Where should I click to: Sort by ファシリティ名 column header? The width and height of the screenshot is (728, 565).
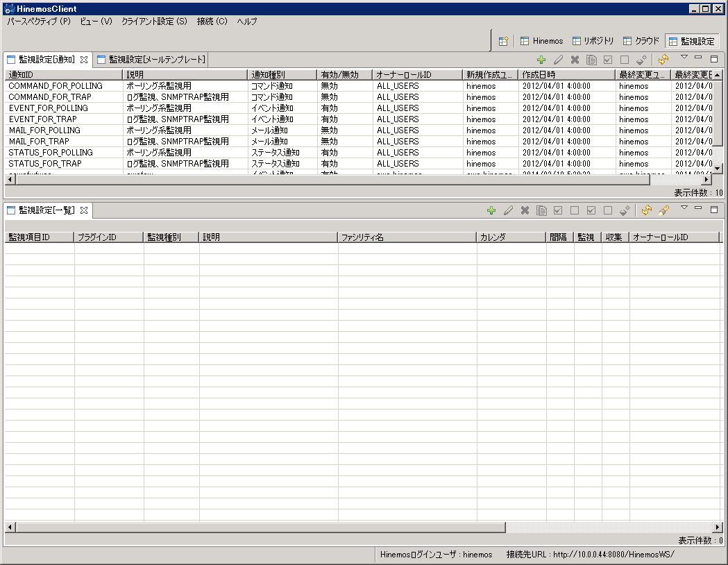tap(407, 237)
